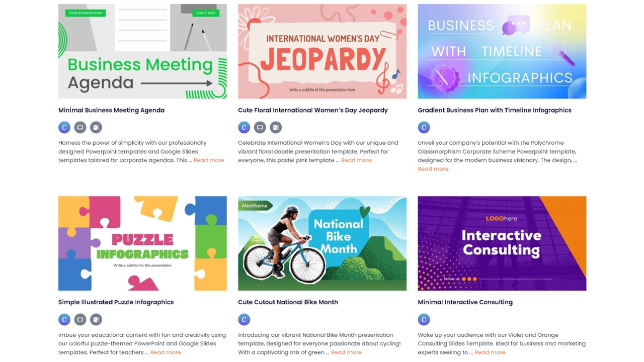Choose PowerPoint icon under Simple Illustrated Puzzle Infographics
This screenshot has width=644, height=362.
click(x=96, y=319)
